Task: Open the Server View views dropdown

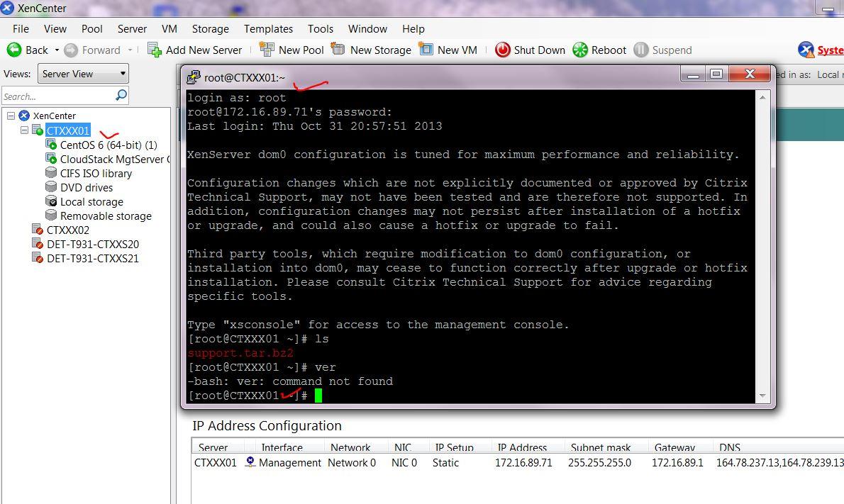Action: pos(83,74)
